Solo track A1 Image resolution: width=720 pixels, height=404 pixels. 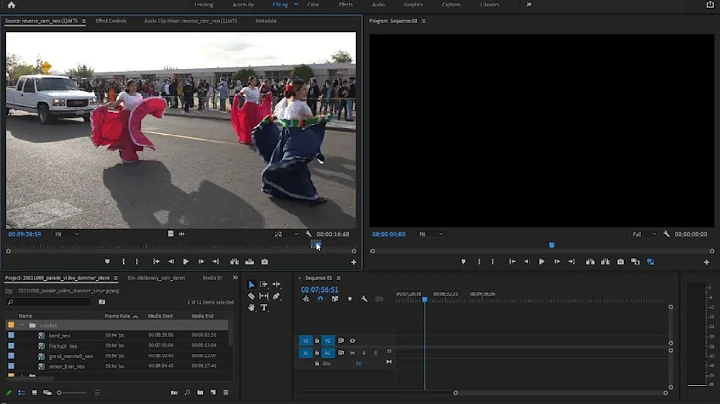[364, 353]
